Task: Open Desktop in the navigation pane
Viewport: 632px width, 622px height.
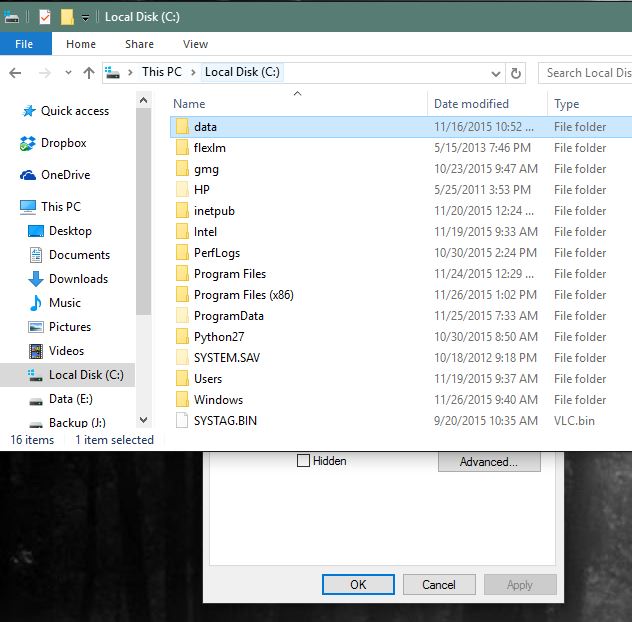Action: point(60,231)
